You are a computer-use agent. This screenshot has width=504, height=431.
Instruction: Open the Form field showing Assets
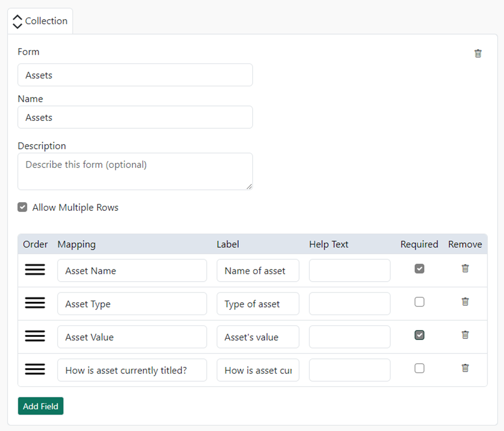point(135,75)
